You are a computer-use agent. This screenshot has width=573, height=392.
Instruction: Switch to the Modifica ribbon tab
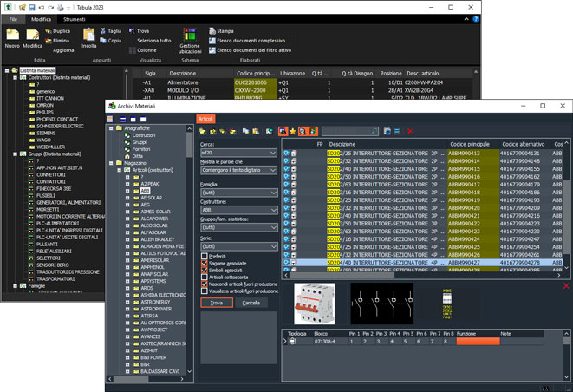tap(41, 19)
